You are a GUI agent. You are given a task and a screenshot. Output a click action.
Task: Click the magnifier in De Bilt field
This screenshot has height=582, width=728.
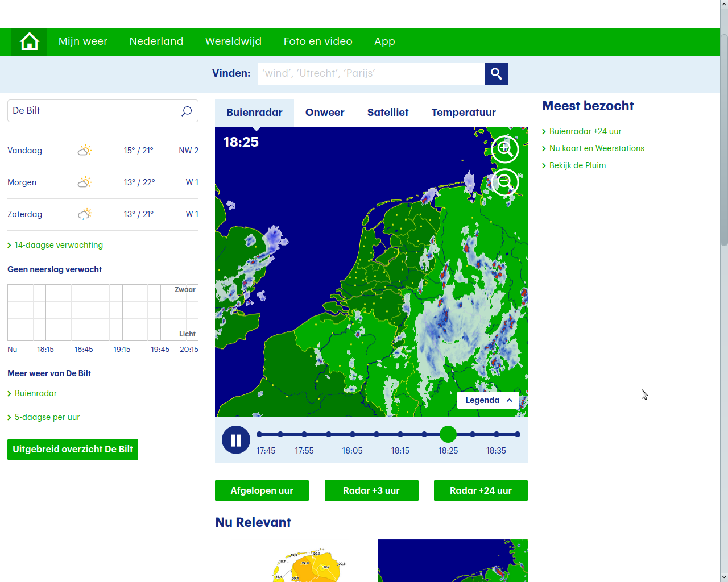coord(187,111)
